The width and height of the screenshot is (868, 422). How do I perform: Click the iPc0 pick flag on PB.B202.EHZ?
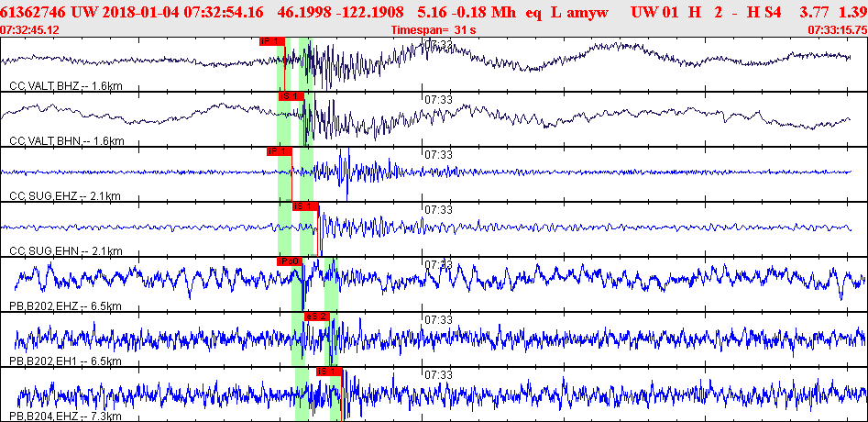pyautogui.click(x=290, y=261)
